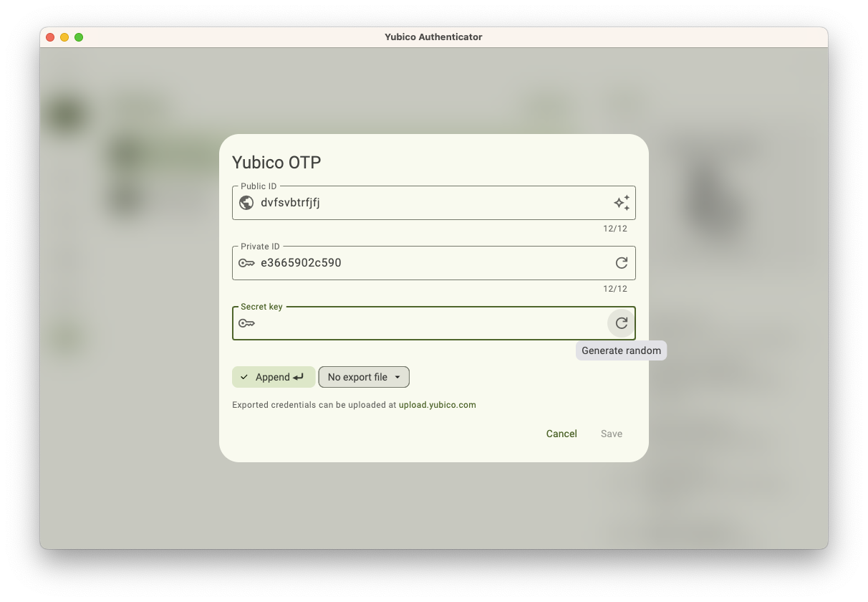Open the No export file dropdown
This screenshot has width=868, height=602.
(364, 377)
